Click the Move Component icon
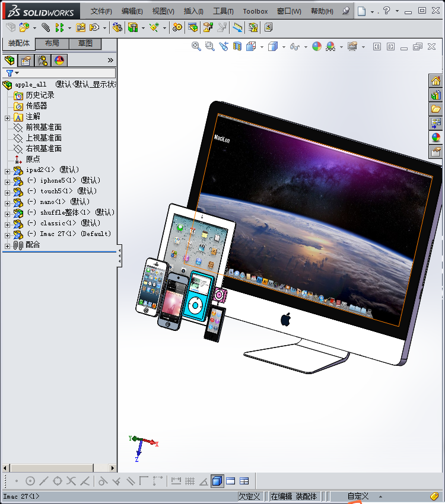Screen dimensions: 445x504 pyautogui.click(x=94, y=28)
